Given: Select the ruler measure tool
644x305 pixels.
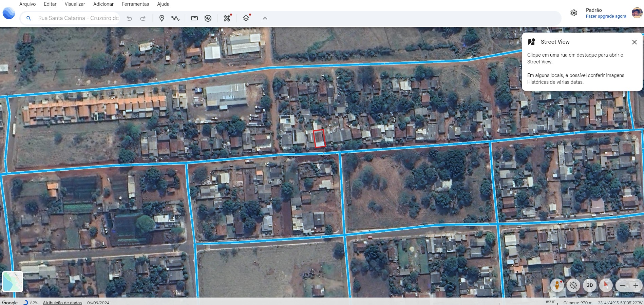Looking at the screenshot, I should click(194, 18).
